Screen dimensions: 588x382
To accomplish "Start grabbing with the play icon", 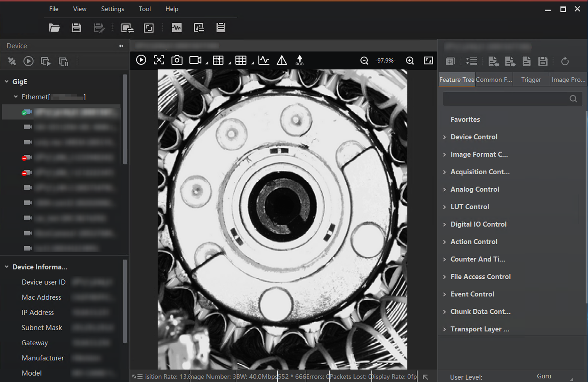I will (x=141, y=60).
